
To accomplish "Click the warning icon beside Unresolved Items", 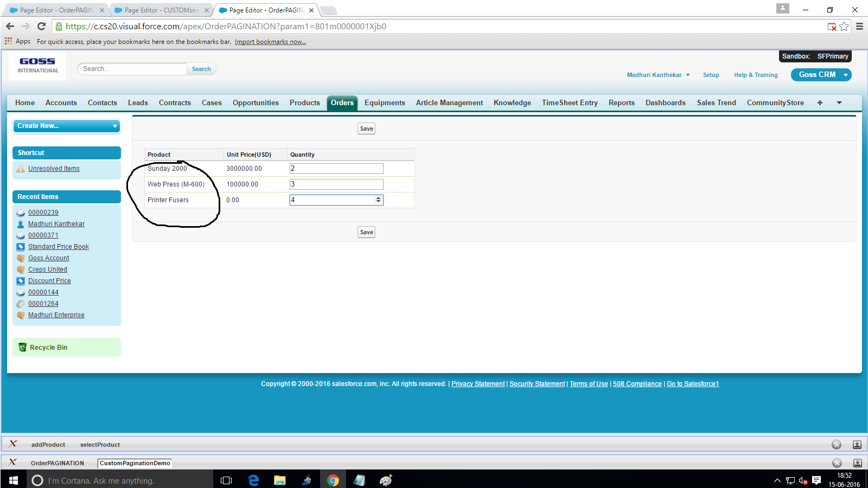I will coord(21,169).
